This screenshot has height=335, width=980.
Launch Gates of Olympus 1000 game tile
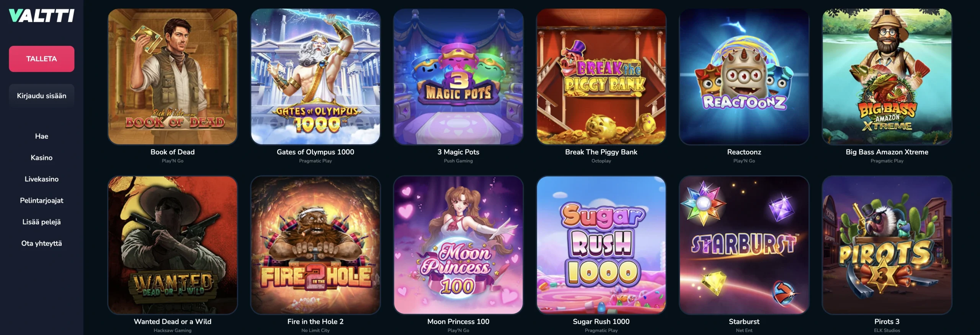coord(315,76)
